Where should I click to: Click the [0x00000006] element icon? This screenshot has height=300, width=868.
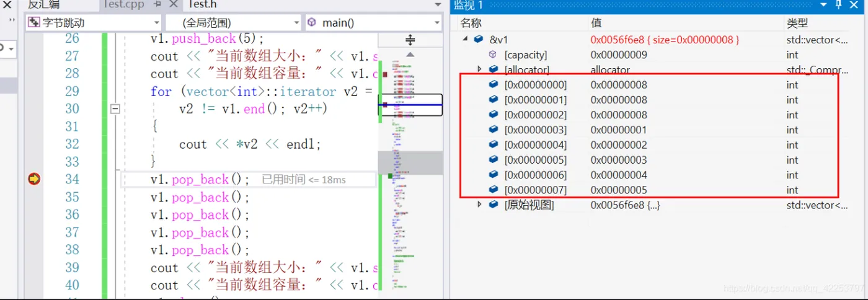[x=494, y=175]
